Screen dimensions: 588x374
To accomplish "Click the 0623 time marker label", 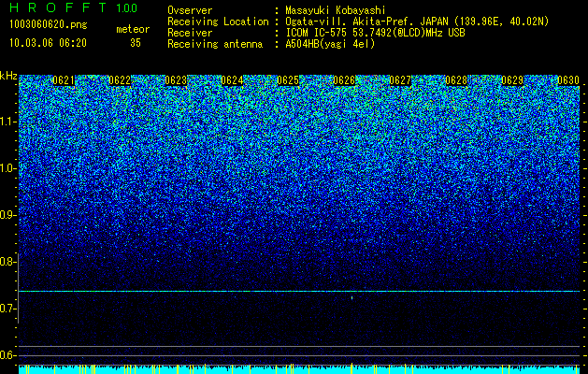I will [x=176, y=80].
